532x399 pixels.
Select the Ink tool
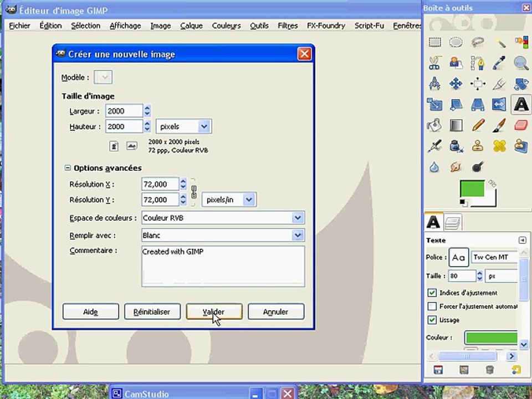pyautogui.click(x=456, y=146)
